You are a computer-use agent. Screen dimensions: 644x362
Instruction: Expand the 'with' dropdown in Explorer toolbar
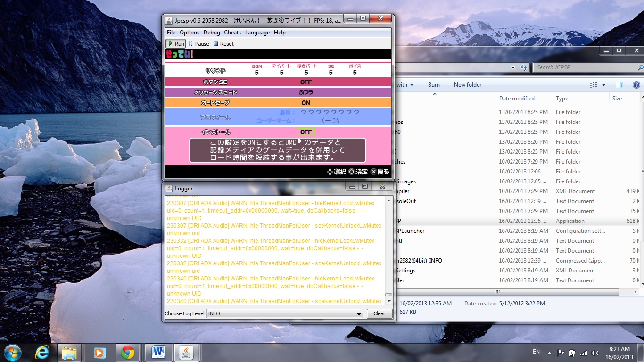click(x=405, y=85)
